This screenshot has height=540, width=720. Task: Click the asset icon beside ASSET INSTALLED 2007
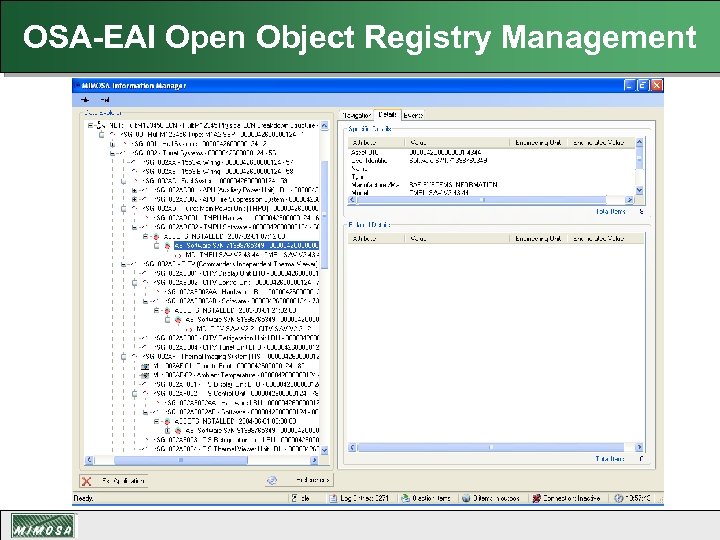pos(156,236)
